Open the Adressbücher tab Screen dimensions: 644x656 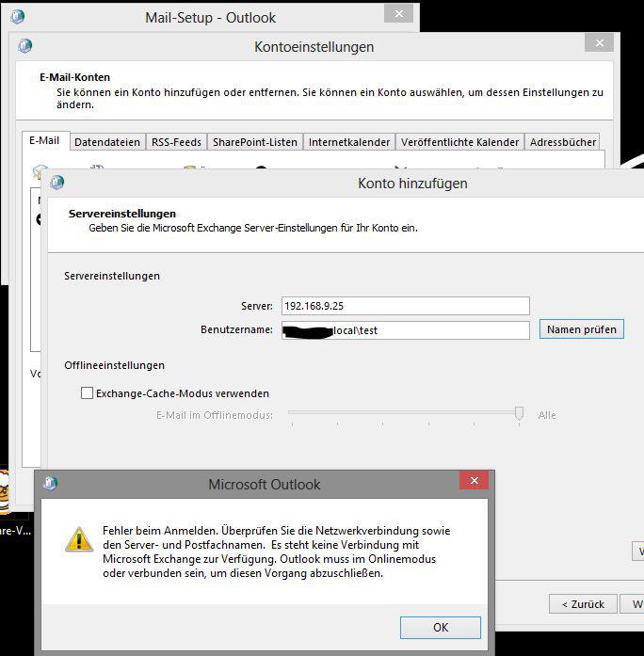(x=562, y=142)
